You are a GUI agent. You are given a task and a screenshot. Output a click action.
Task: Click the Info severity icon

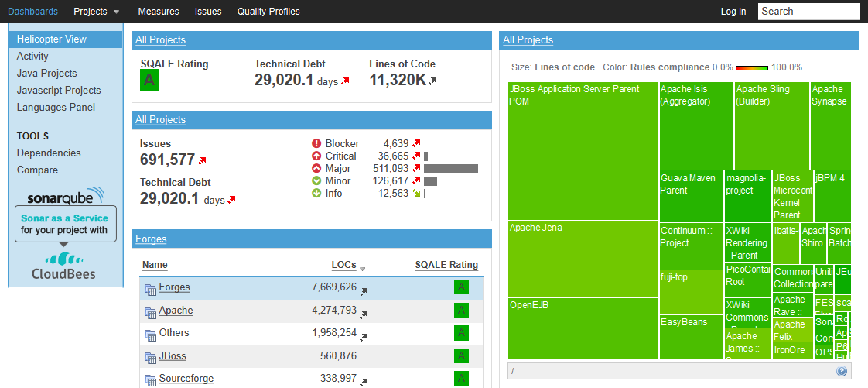click(316, 194)
